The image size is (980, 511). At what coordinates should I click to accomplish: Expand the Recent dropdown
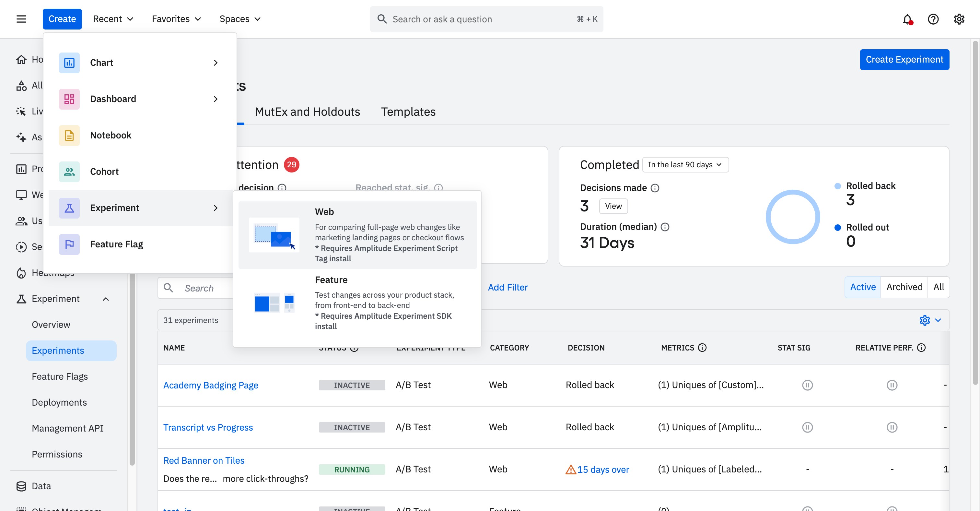pyautogui.click(x=113, y=19)
